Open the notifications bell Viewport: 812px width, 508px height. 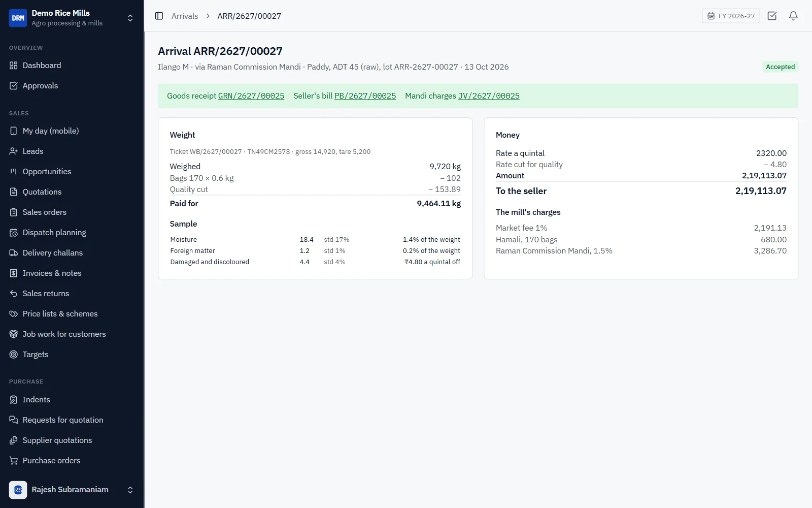pyautogui.click(x=793, y=16)
